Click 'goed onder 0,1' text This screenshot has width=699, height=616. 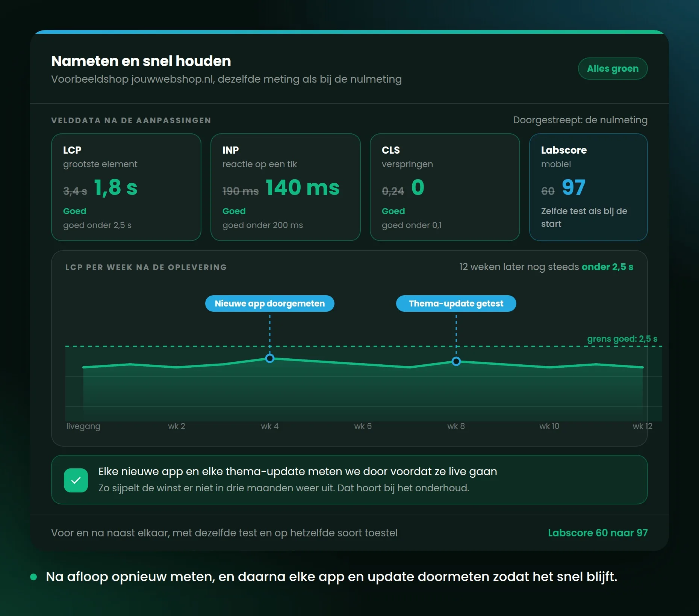click(x=412, y=225)
